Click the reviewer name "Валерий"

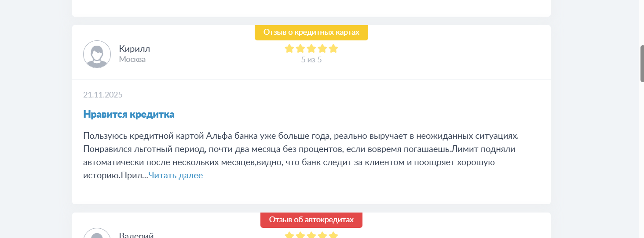[136, 235]
